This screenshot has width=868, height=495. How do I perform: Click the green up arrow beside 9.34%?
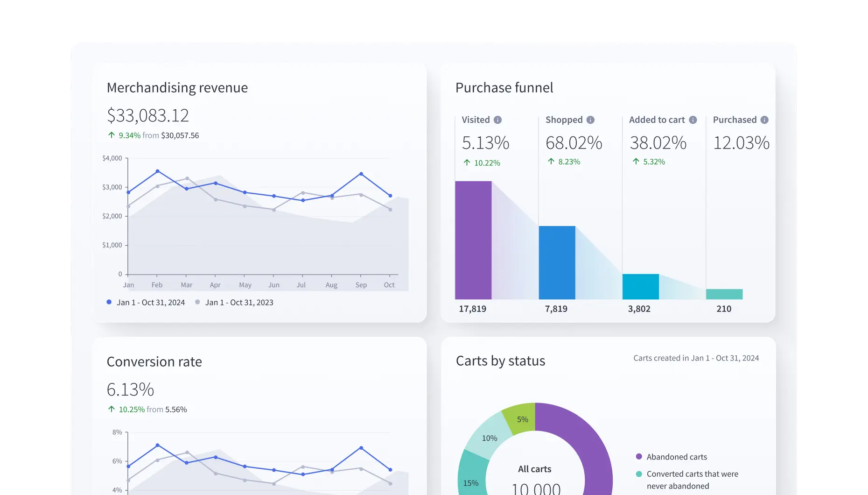111,135
